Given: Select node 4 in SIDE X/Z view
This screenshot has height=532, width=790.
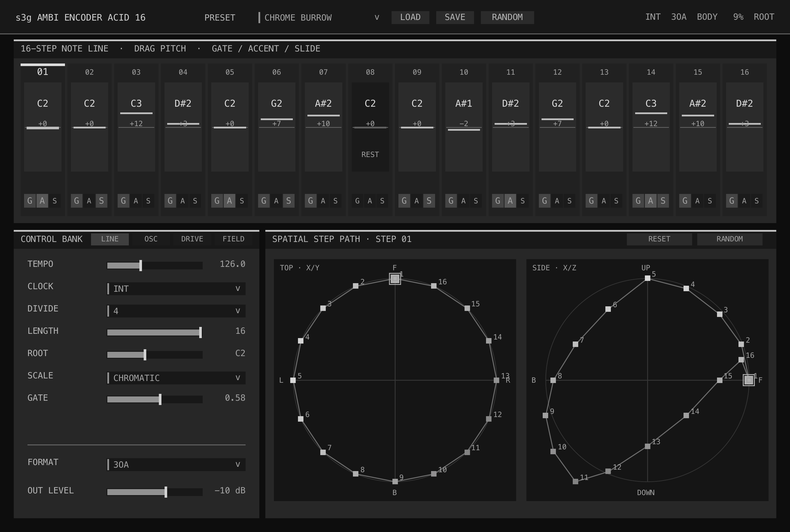Looking at the screenshot, I should pos(686,288).
